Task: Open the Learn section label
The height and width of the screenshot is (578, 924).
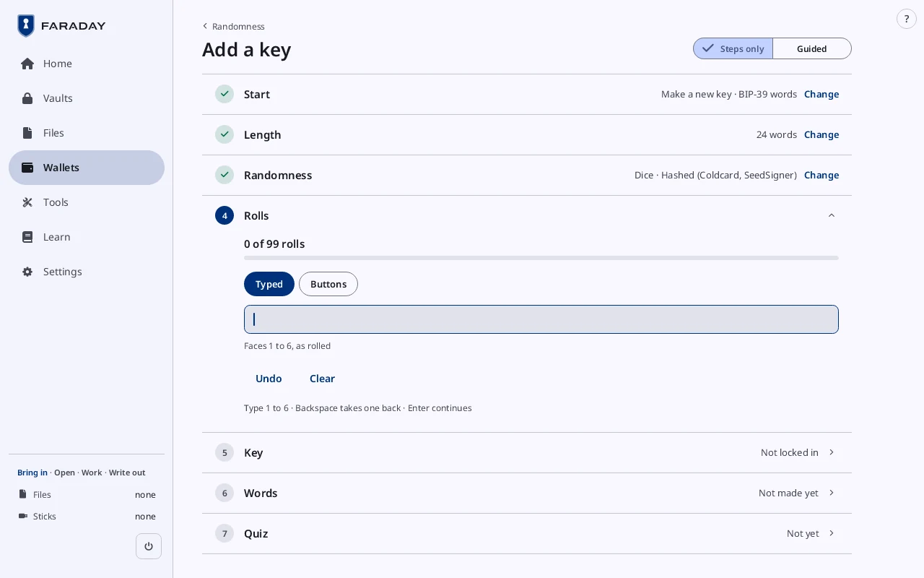Action: [x=57, y=237]
